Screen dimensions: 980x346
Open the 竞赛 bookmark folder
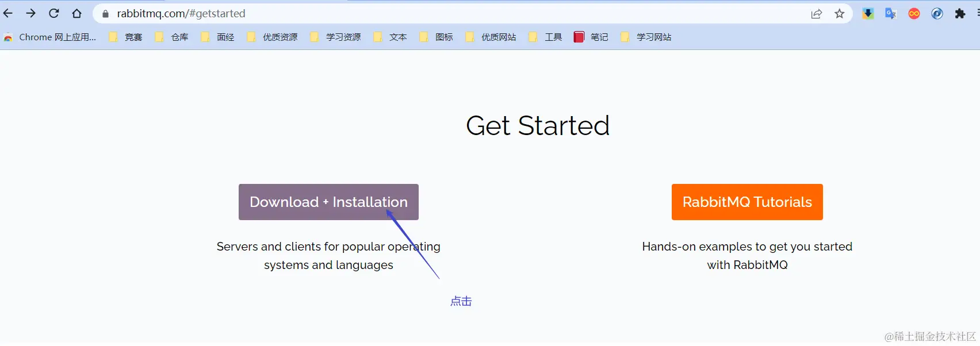125,37
